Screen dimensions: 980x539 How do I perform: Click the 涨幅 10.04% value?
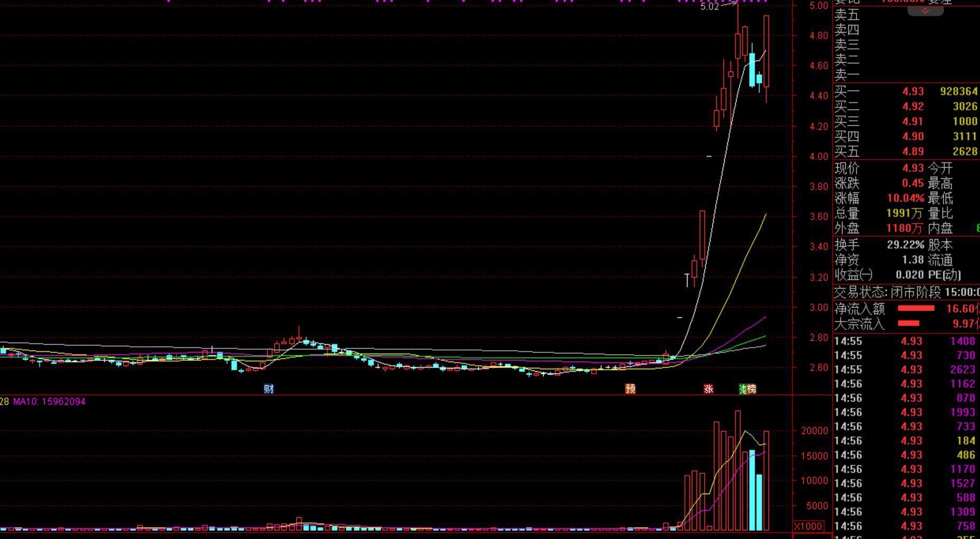(905, 199)
